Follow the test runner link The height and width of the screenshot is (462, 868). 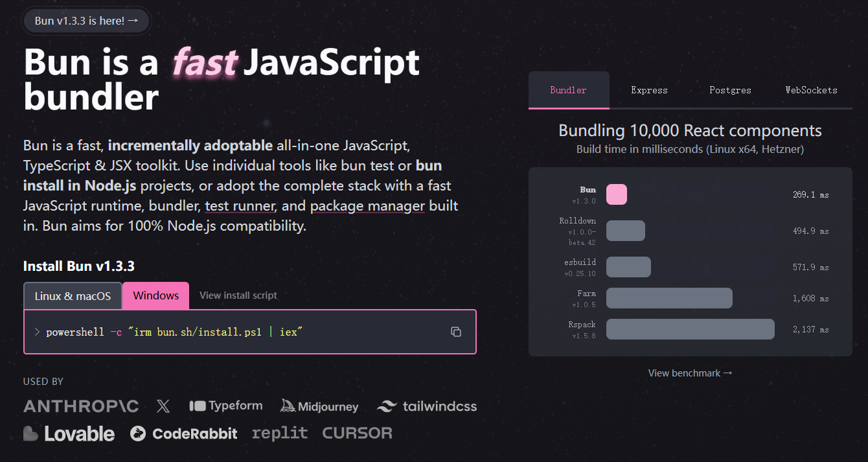[x=241, y=206]
